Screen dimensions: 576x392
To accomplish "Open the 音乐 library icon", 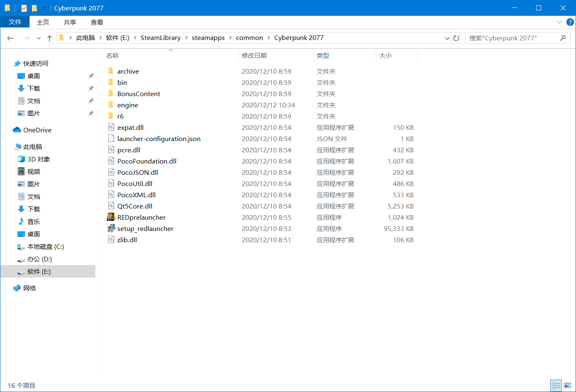I will click(21, 222).
